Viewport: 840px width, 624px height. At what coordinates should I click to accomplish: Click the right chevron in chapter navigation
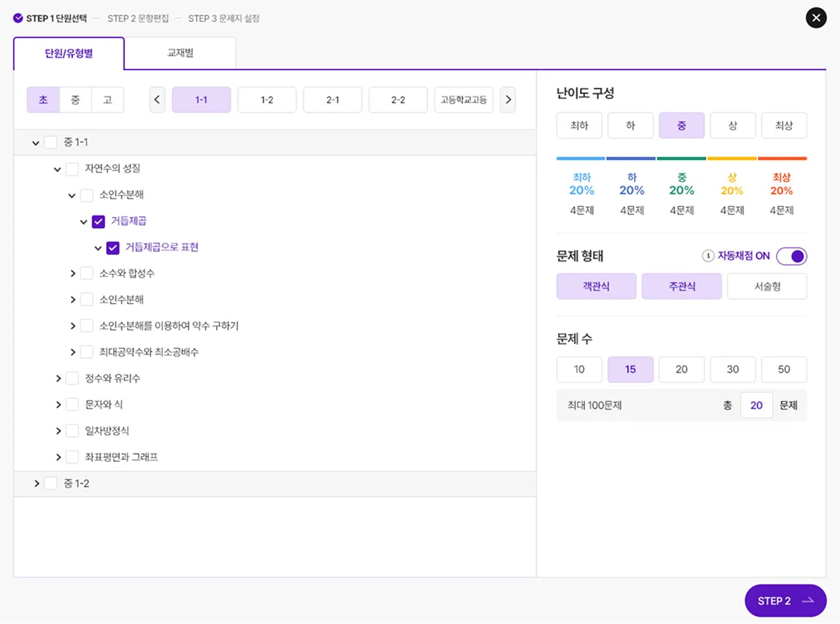coord(508,99)
